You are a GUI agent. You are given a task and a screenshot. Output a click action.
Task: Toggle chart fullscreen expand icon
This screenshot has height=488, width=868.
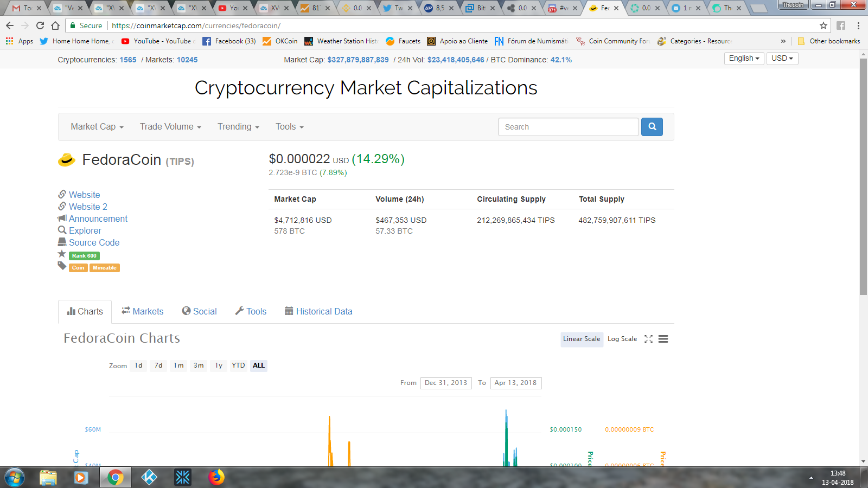[648, 339]
